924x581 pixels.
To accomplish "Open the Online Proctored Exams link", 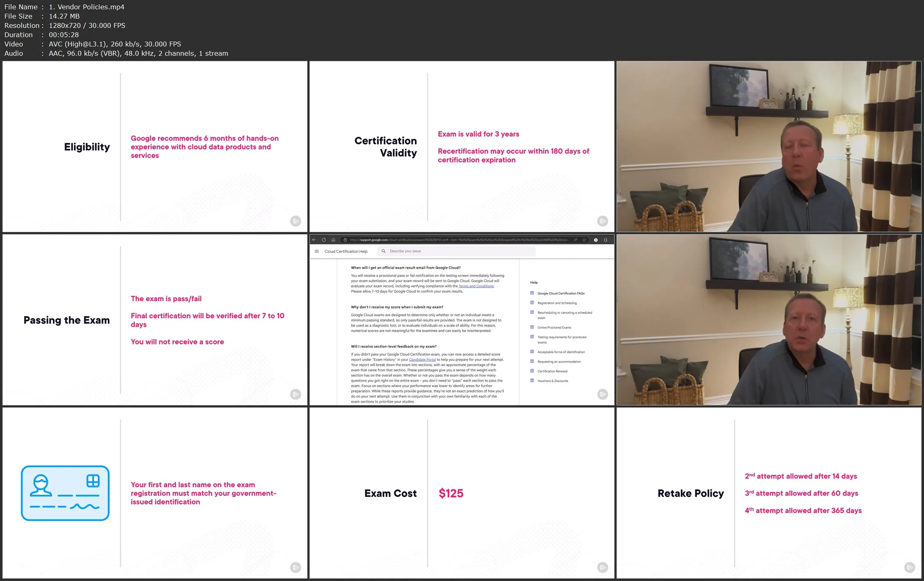I will [554, 327].
